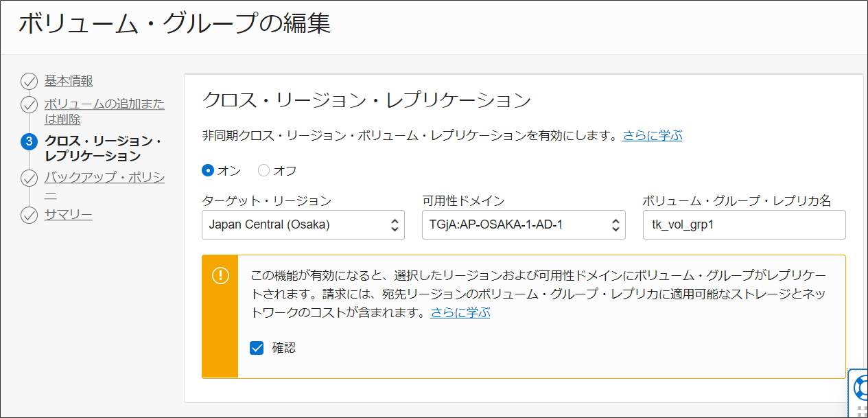Click the ボリューム・グループ・レプリカ名 text field
The image size is (868, 418).
click(x=744, y=224)
